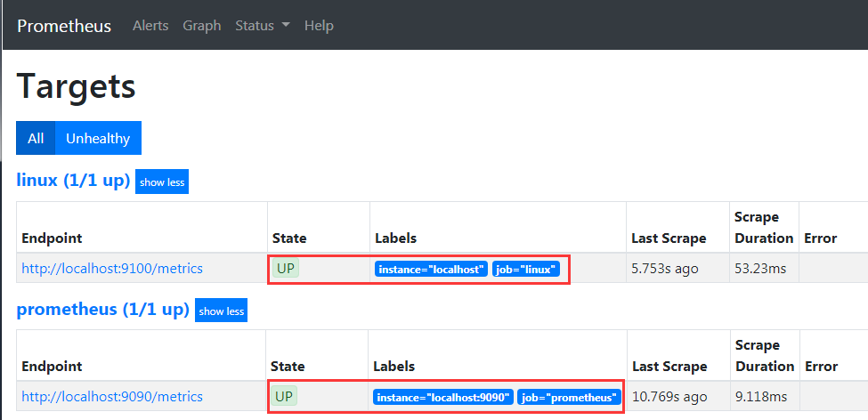
Task: Collapse linux group with show less
Action: 162,182
